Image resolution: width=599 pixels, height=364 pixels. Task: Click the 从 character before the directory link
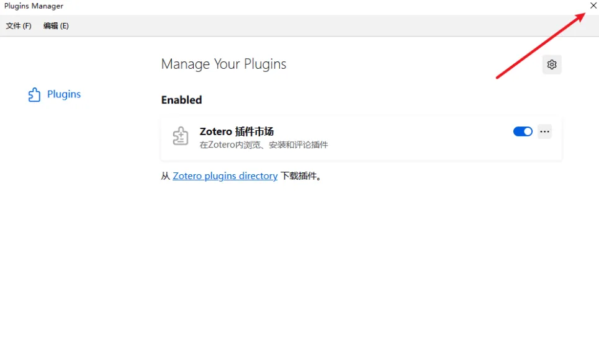tap(166, 176)
